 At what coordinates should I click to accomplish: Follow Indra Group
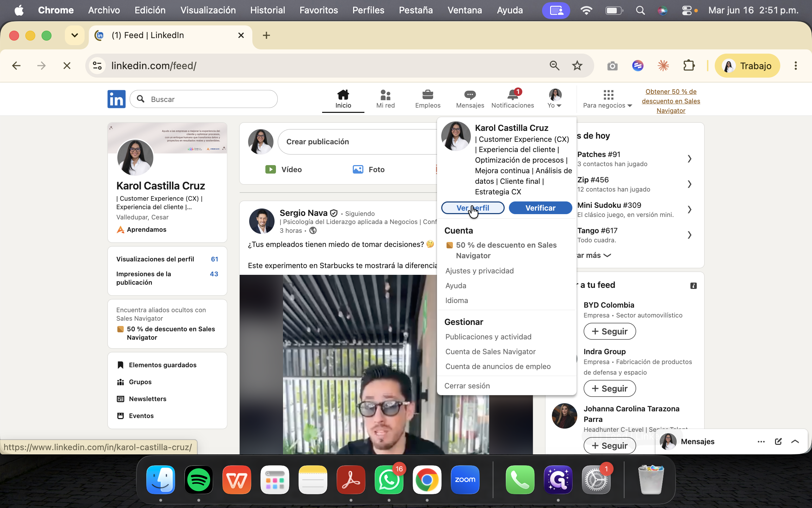tap(610, 388)
